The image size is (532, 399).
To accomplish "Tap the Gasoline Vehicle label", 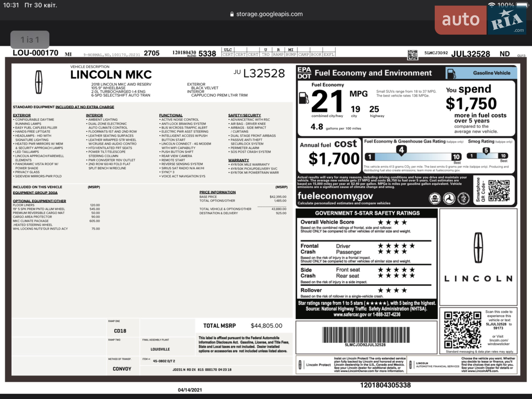I will coord(492,73).
